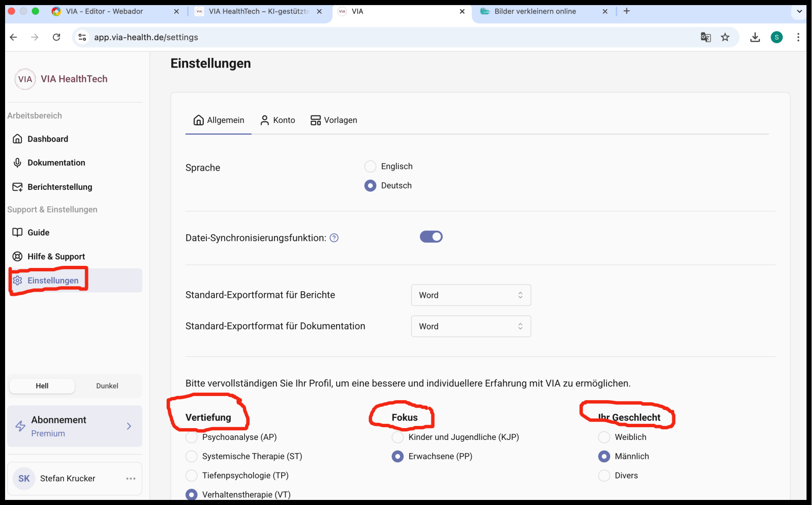
Task: Click the help question mark beside Datei-Synchronisierungsfunktion
Action: coord(334,238)
